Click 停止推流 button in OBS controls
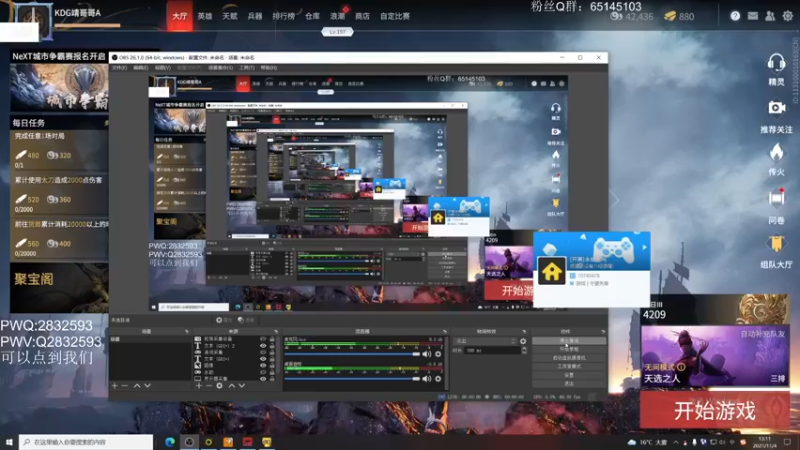Screen dimensions: 800x450 (569, 341)
